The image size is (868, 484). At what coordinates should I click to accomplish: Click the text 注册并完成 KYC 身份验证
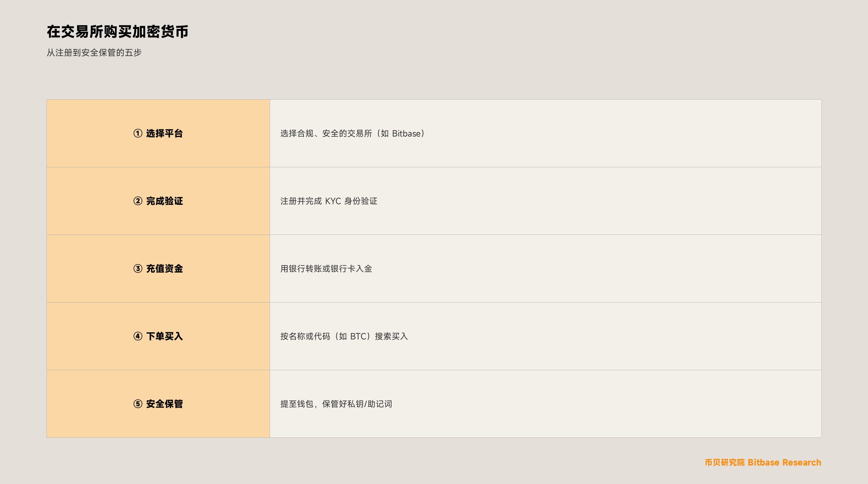(329, 201)
